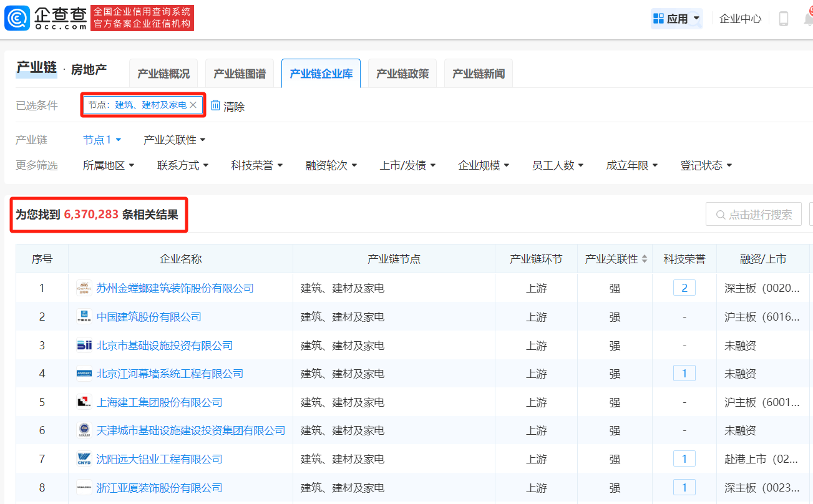Viewport: 813px width, 504px height.
Task: Click the 天津城市基础设施 company logo
Action: tap(84, 430)
